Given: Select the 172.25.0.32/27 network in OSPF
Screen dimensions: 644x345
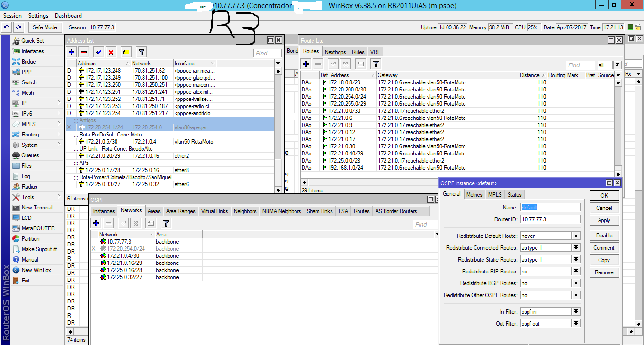Looking at the screenshot, I should [x=265, y=277].
